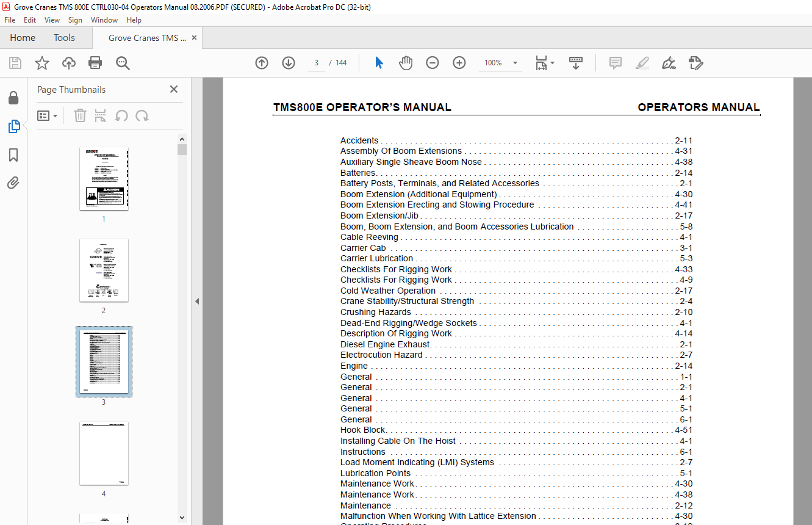The width and height of the screenshot is (812, 525).
Task: Click the Cable Reeving contents entry
Action: pos(516,237)
